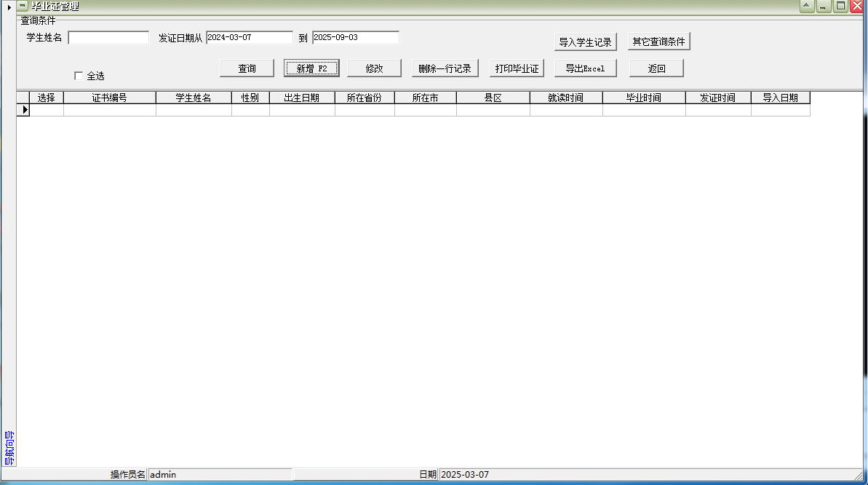The image size is (868, 485).
Task: Click inside the 学生姓名 search field
Action: 108,38
